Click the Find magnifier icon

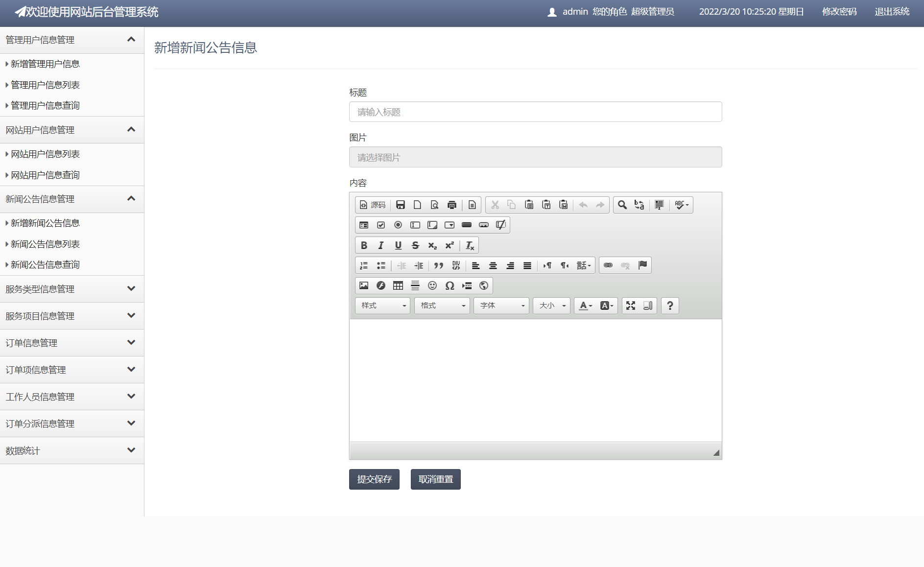point(622,205)
